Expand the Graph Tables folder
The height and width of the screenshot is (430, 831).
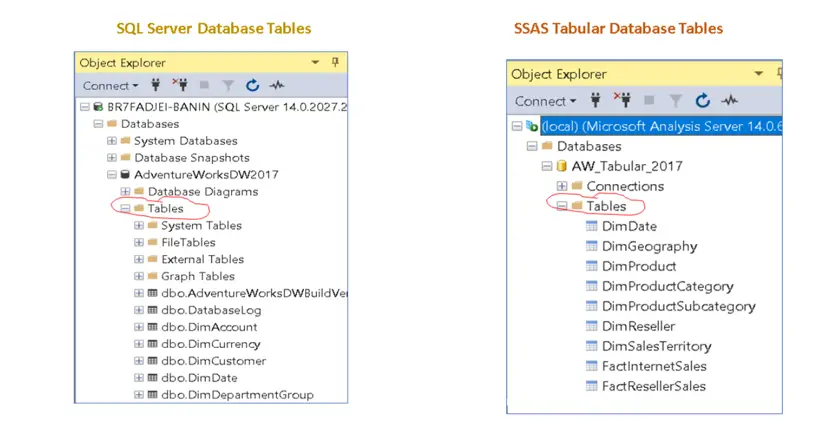(139, 276)
